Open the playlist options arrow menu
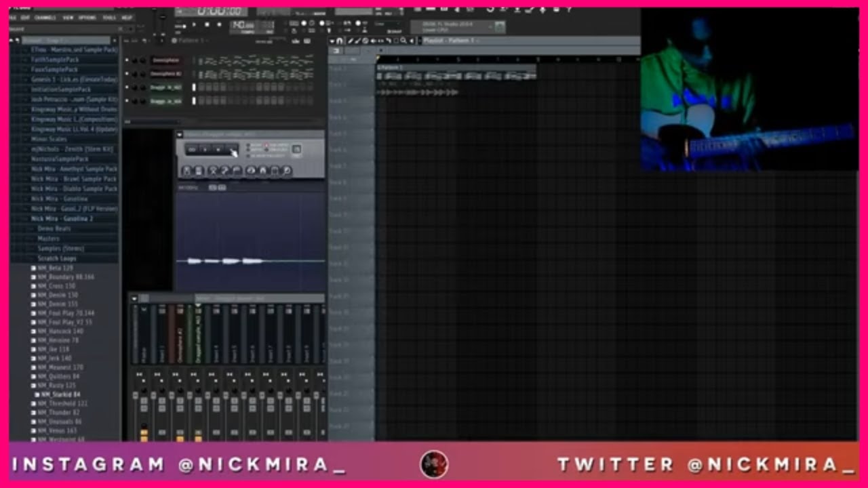The image size is (868, 488). click(332, 41)
